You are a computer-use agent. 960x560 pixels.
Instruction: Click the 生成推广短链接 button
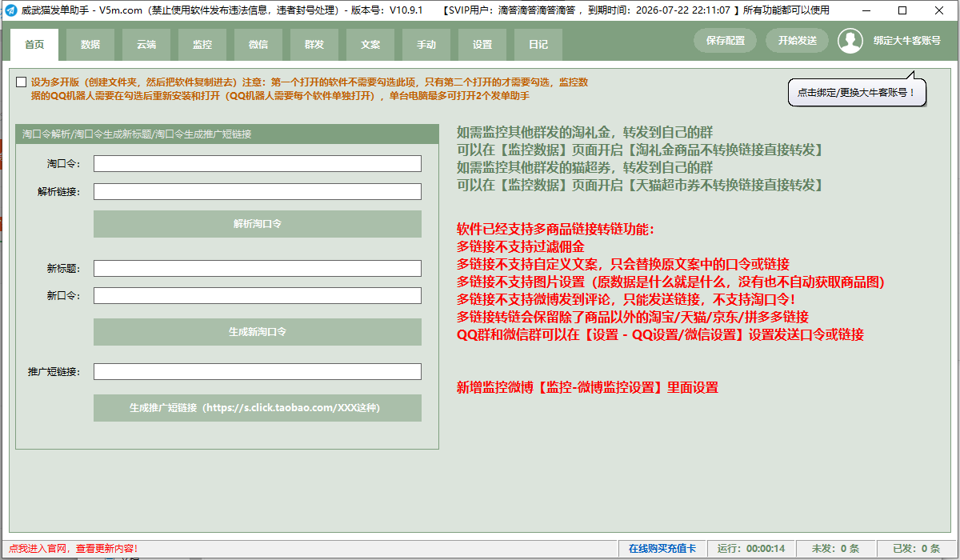click(257, 408)
